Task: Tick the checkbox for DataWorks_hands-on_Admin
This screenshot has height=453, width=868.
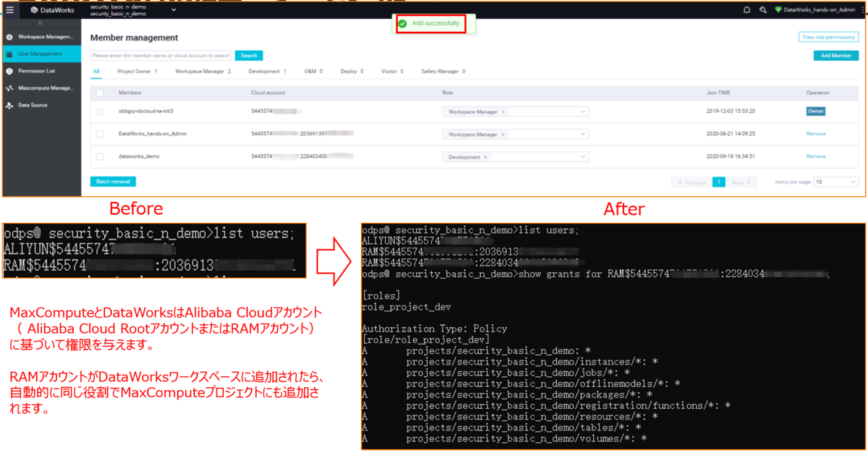Action: [x=100, y=134]
